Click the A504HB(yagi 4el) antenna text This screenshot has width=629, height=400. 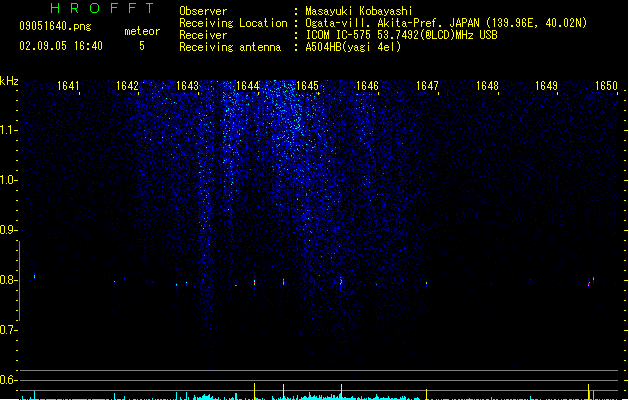353,47
